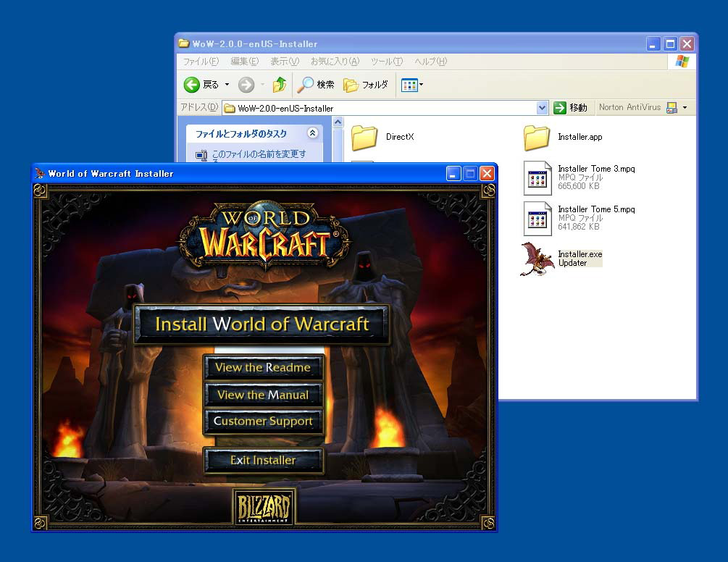Image resolution: width=728 pixels, height=562 pixels.
Task: Open the Norton AntiVirus dropdown arrow
Action: (x=685, y=108)
